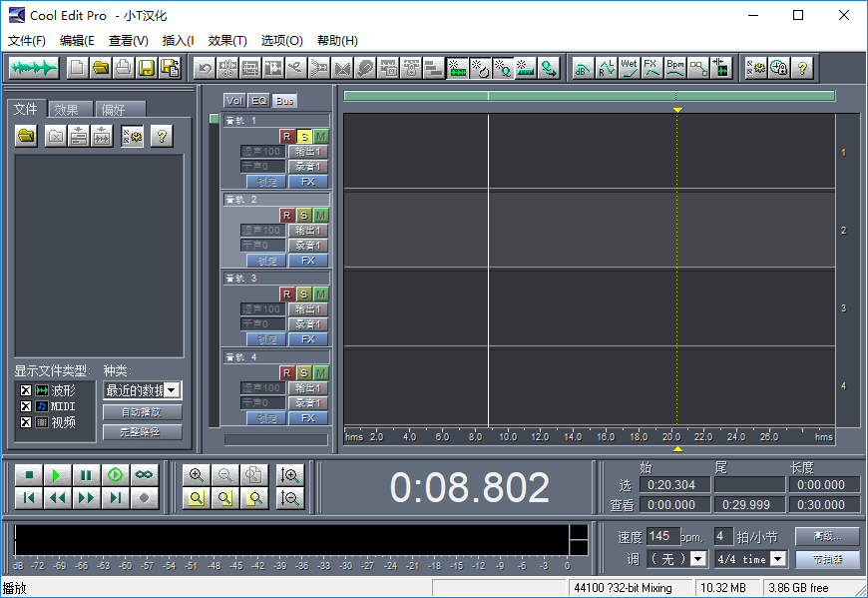
Task: Open the Bpm tempo toolbar icon
Action: click(675, 68)
